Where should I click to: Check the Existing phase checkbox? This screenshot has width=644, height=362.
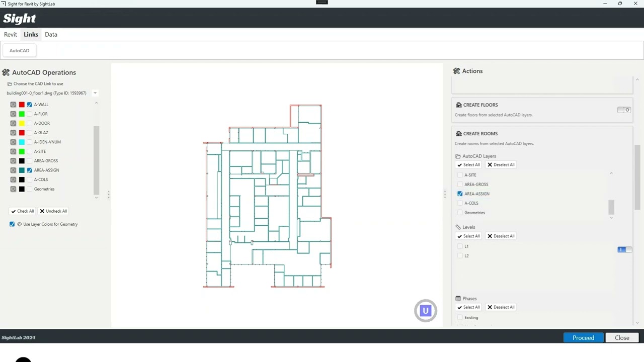coord(460,318)
